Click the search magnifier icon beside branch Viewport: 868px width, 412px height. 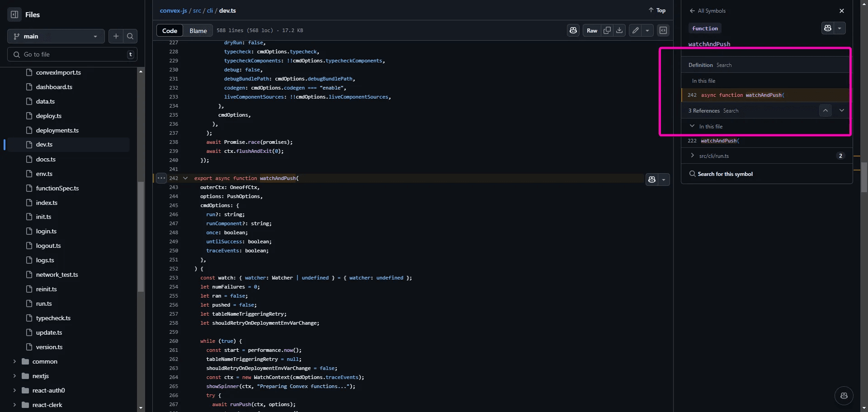[130, 36]
